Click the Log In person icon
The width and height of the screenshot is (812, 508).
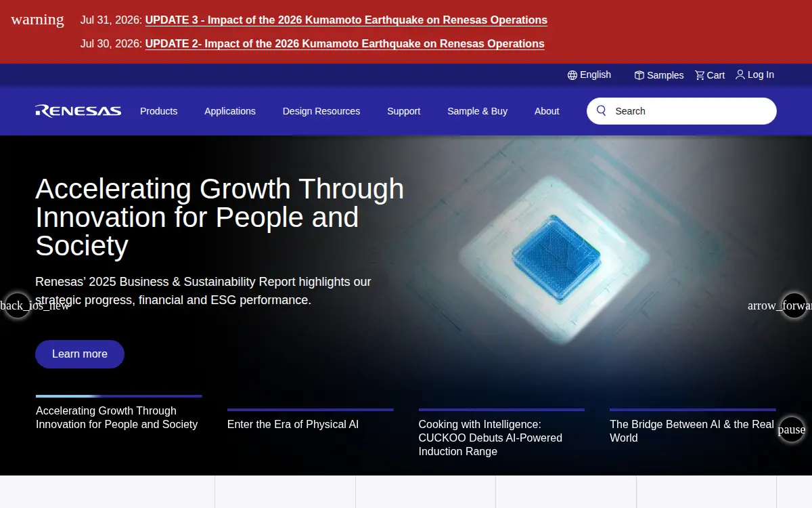pyautogui.click(x=740, y=75)
